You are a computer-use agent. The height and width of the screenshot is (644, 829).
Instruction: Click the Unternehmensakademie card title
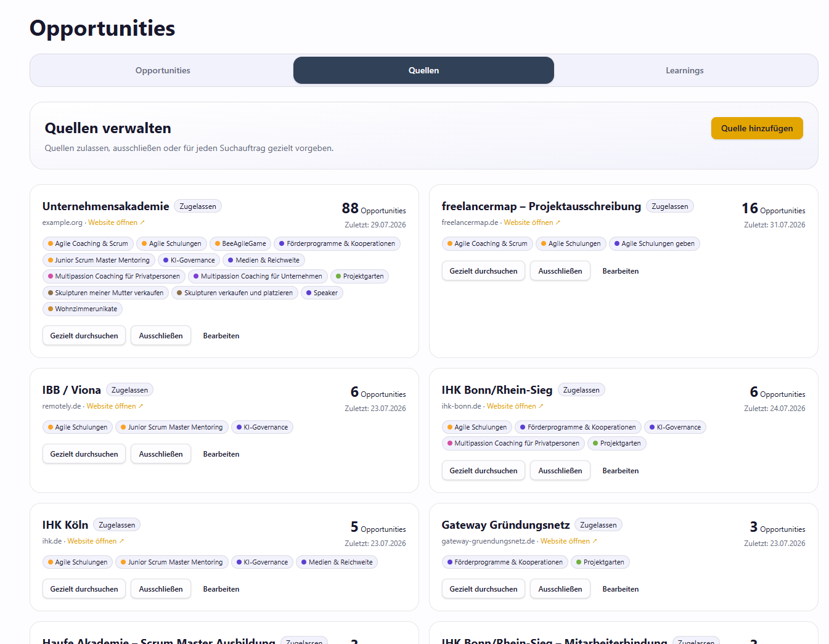pos(105,206)
